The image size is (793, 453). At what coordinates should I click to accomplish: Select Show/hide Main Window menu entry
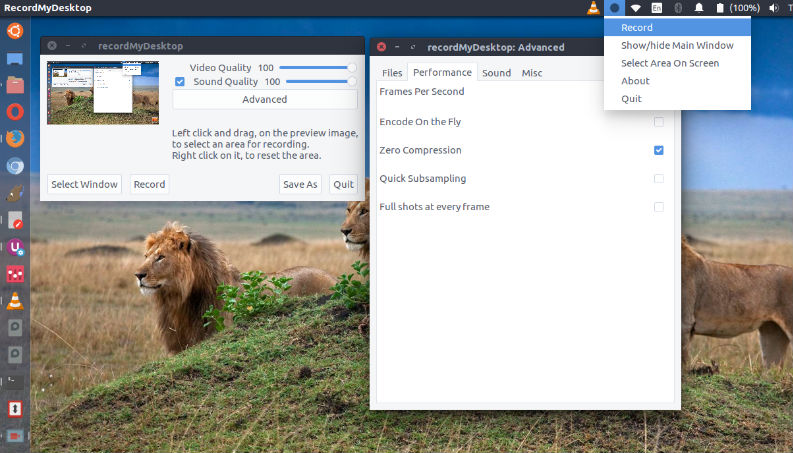point(677,45)
